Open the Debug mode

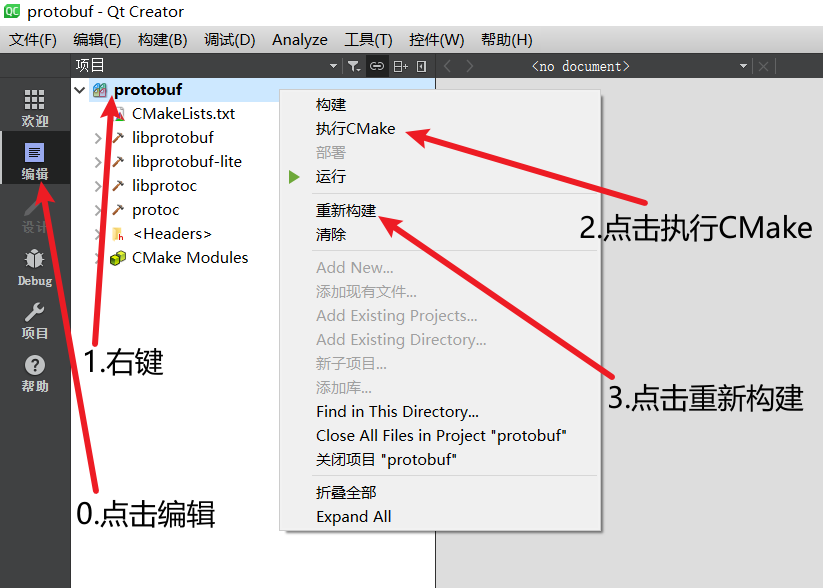point(35,267)
